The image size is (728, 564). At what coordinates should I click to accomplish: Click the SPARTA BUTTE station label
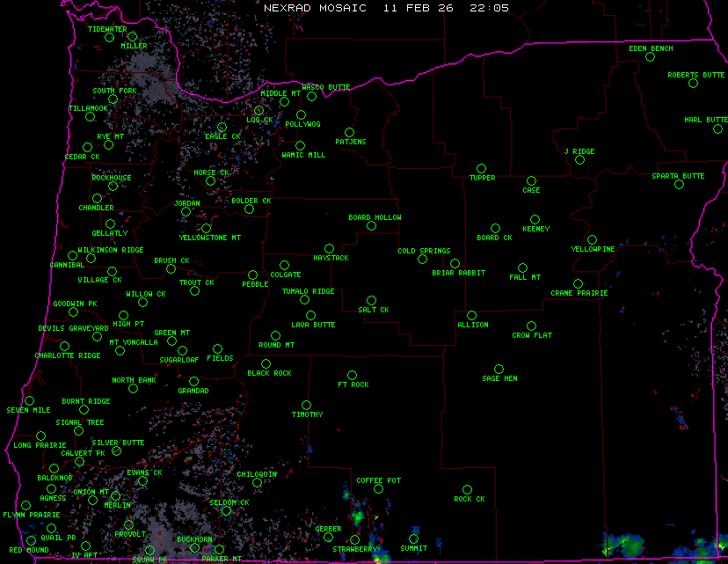[x=678, y=176]
